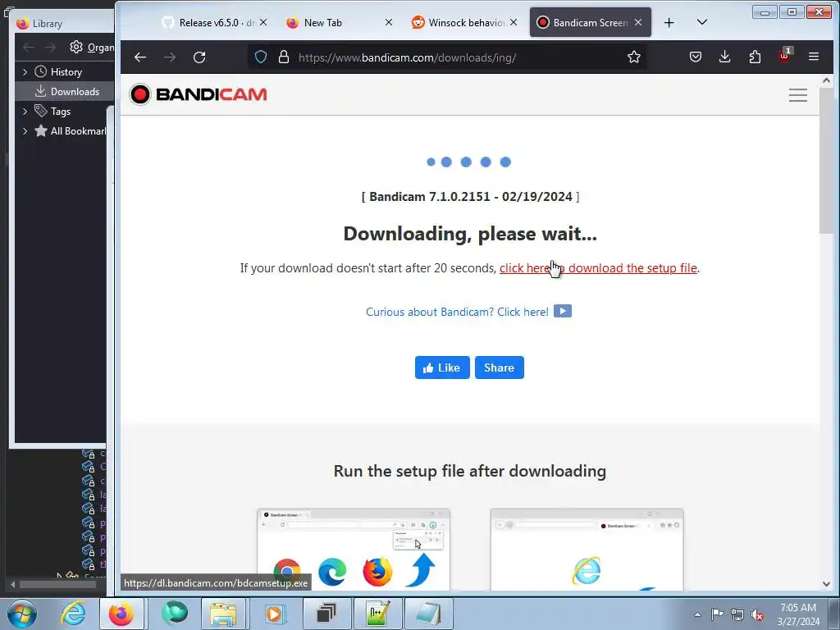Click here to download the setup file link
The image size is (840, 630).
pos(598,268)
